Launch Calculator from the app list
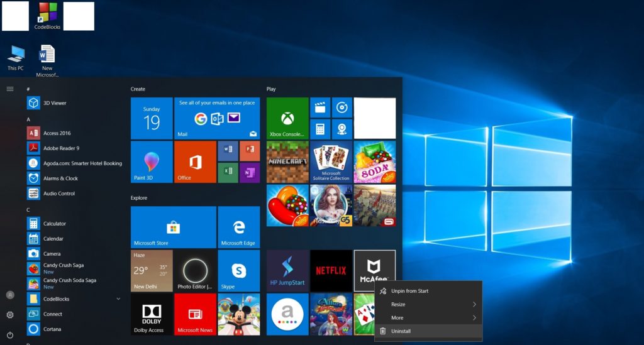 click(74, 224)
